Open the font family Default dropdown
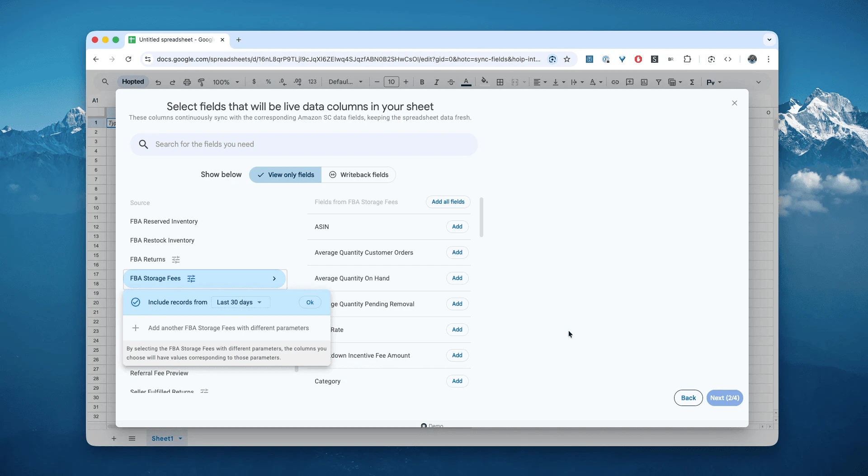This screenshot has width=868, height=476. (x=345, y=82)
